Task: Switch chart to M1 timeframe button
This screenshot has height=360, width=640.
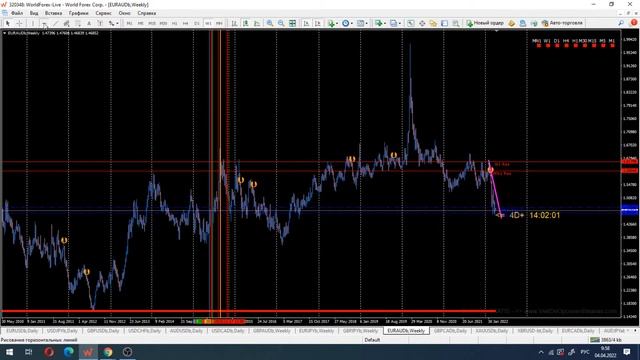Action: point(129,23)
